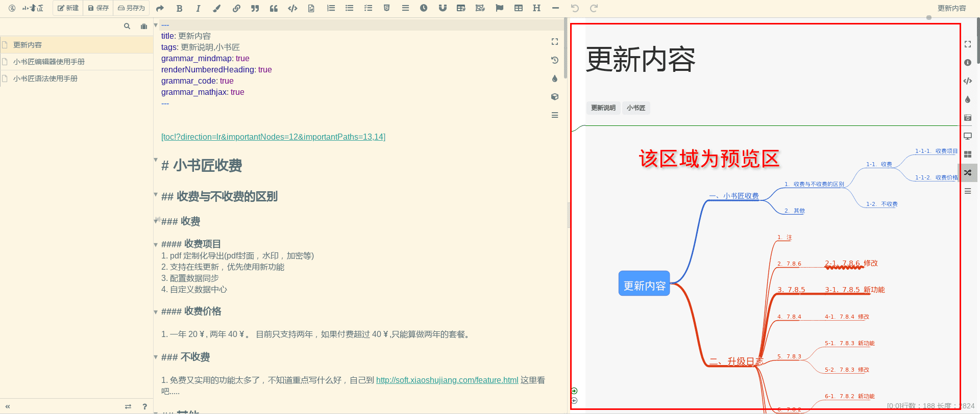Click the 另存为 save-as button
This screenshot has width=980, height=414.
(131, 8)
